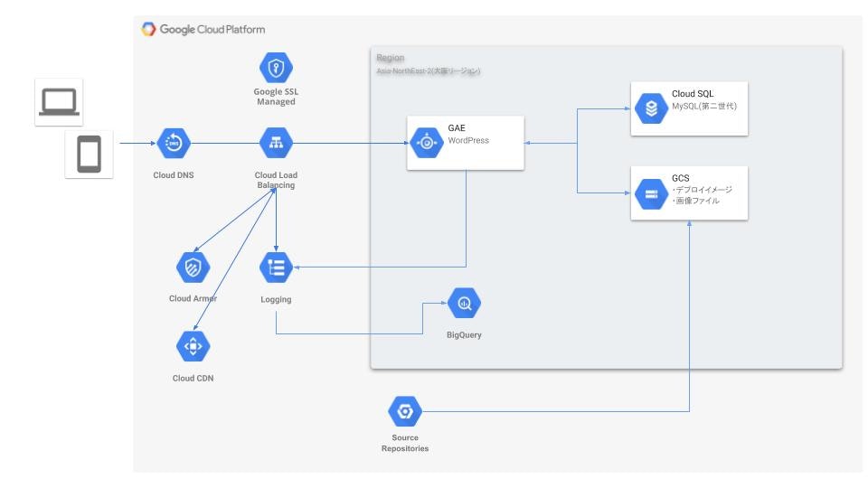
Task: Select the tablet device icon
Action: pos(90,155)
